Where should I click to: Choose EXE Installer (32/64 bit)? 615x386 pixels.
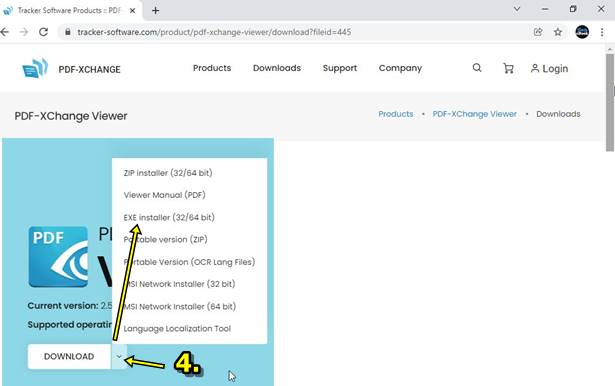click(169, 217)
